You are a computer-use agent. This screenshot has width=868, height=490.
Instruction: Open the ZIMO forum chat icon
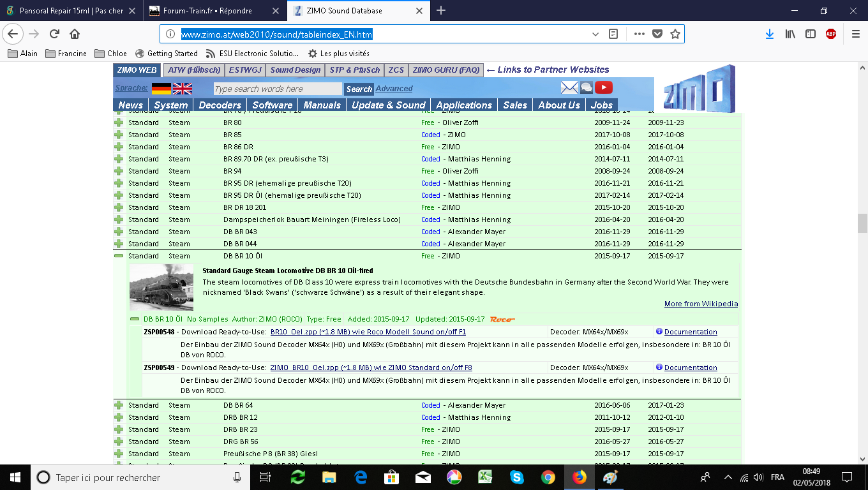point(587,88)
